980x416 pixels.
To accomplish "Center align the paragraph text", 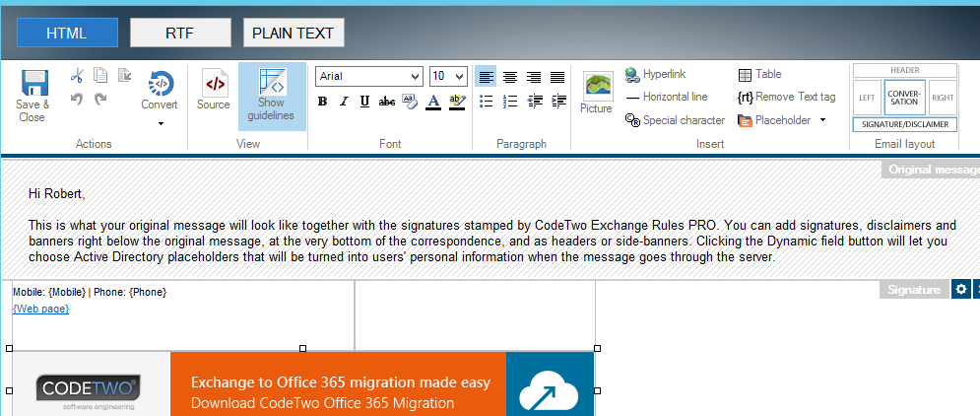I will tap(510, 77).
